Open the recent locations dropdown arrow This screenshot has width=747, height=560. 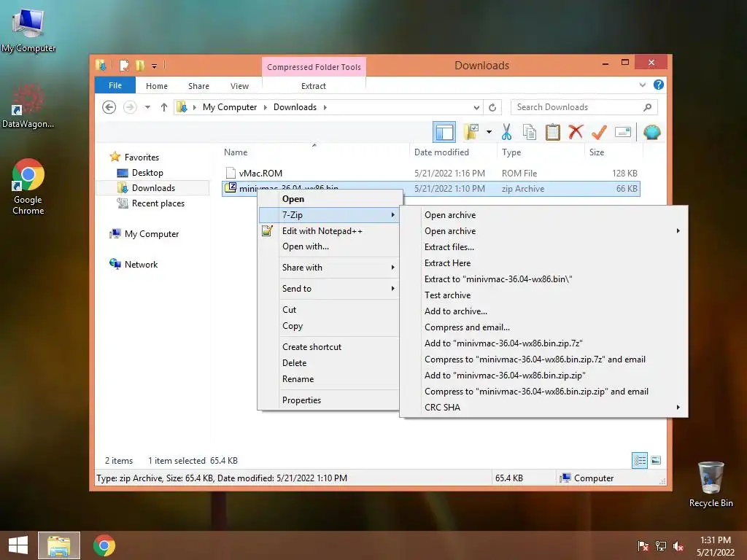point(147,107)
